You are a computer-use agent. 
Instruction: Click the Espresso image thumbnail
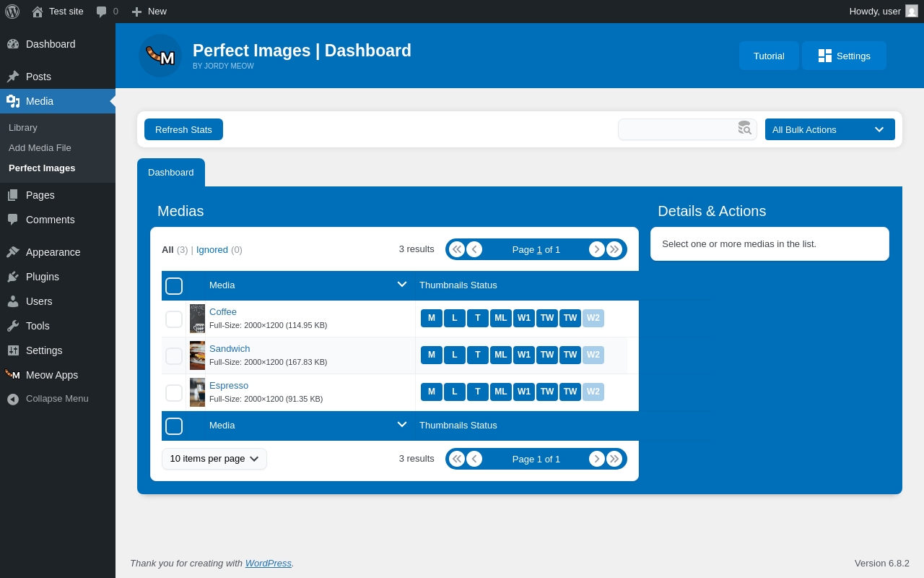click(197, 392)
